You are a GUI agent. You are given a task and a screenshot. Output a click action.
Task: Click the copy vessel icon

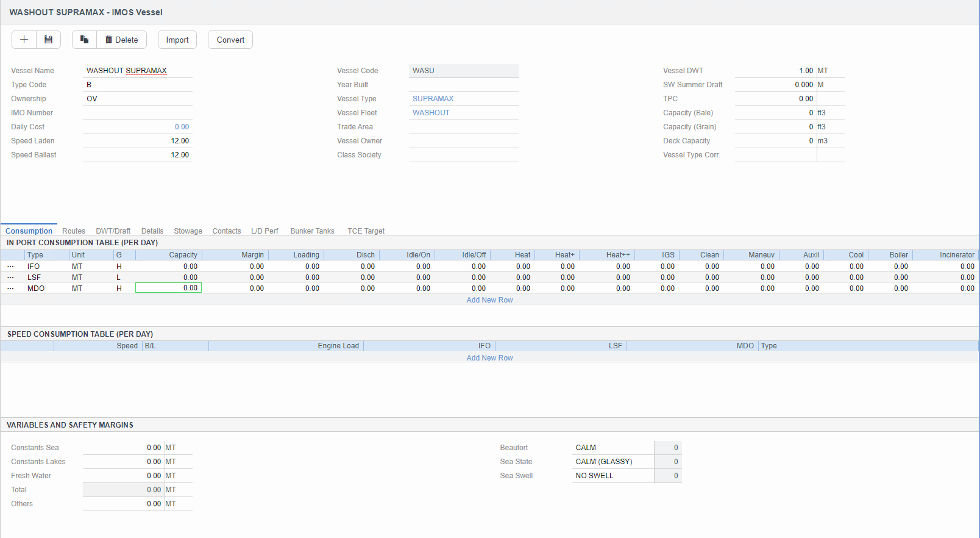pyautogui.click(x=85, y=40)
